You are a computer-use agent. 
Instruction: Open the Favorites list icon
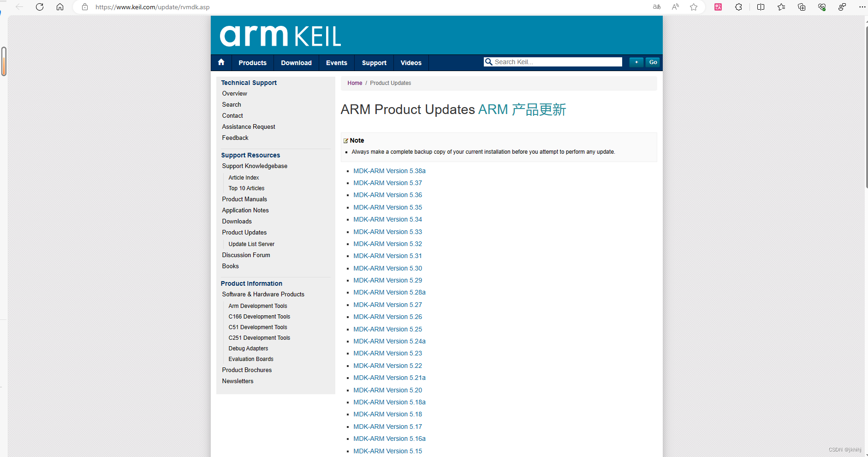click(x=781, y=7)
